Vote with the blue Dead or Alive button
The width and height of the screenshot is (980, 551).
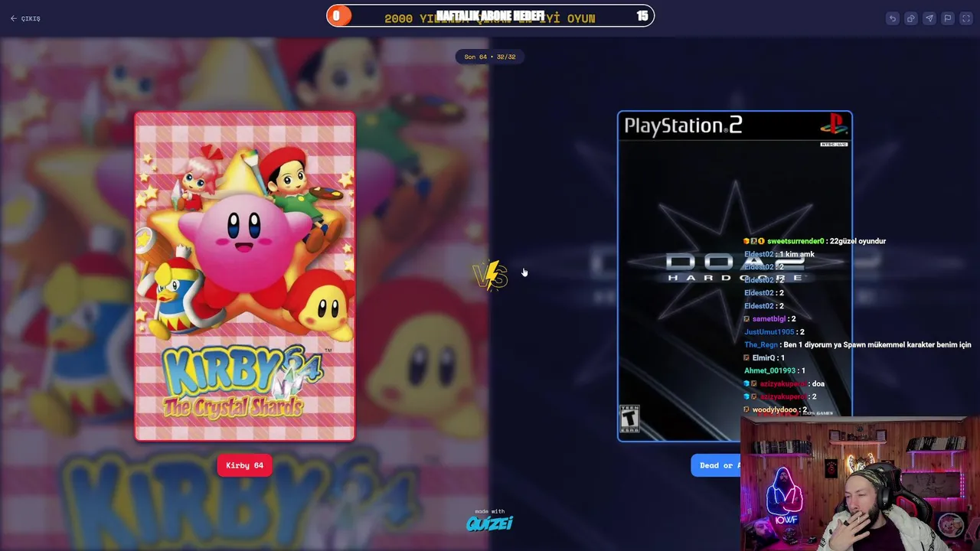[x=716, y=465]
